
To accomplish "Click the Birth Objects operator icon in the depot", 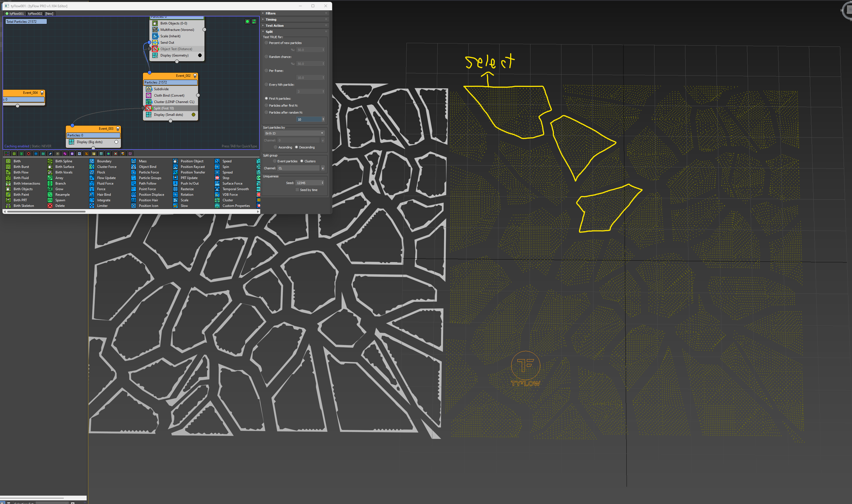I will pos(8,189).
